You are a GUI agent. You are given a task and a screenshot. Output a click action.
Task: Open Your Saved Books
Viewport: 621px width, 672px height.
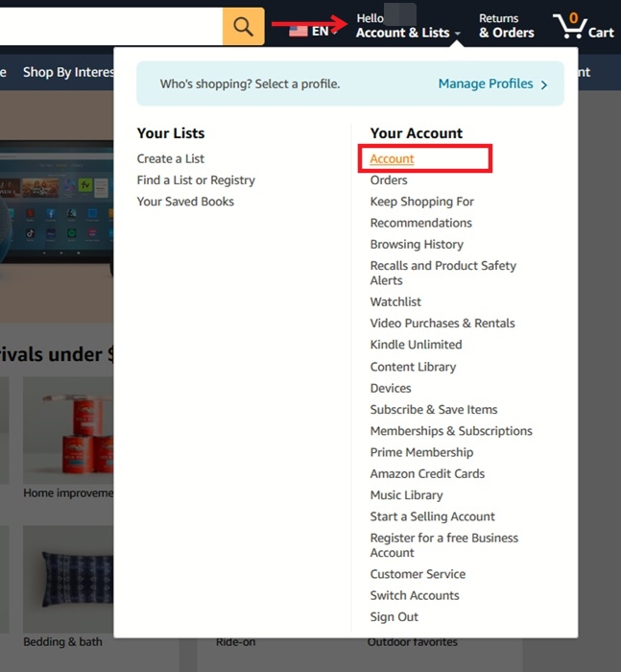pyautogui.click(x=185, y=202)
